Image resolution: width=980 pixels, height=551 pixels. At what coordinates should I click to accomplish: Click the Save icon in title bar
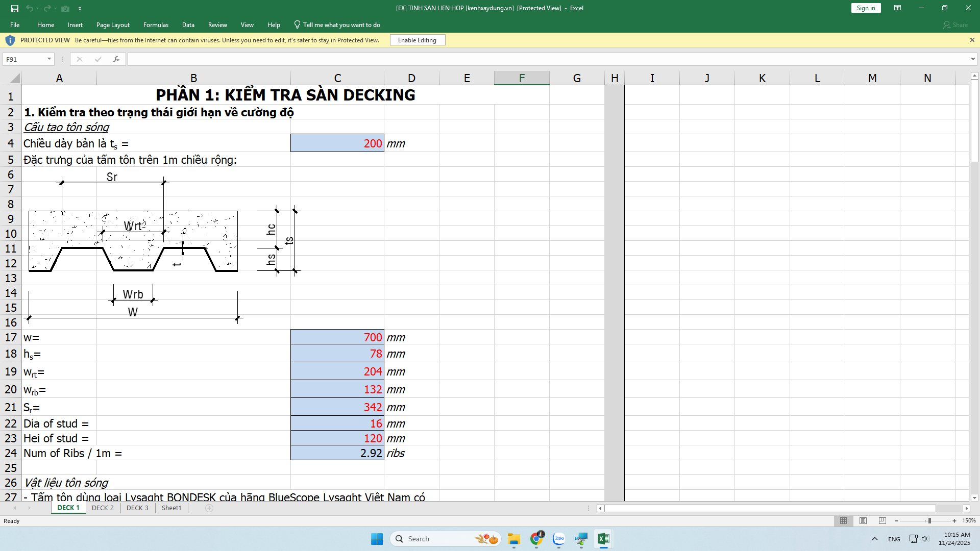coord(14,8)
